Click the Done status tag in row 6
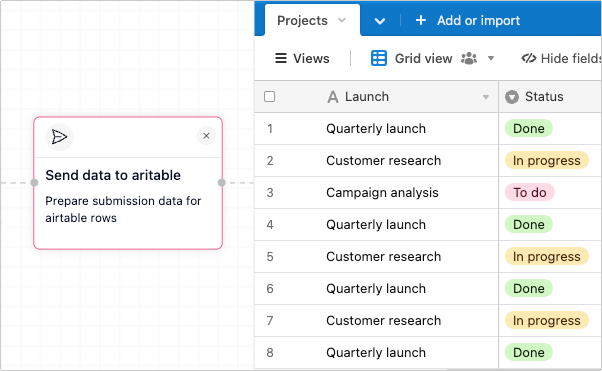Image resolution: width=602 pixels, height=371 pixels. (x=529, y=288)
